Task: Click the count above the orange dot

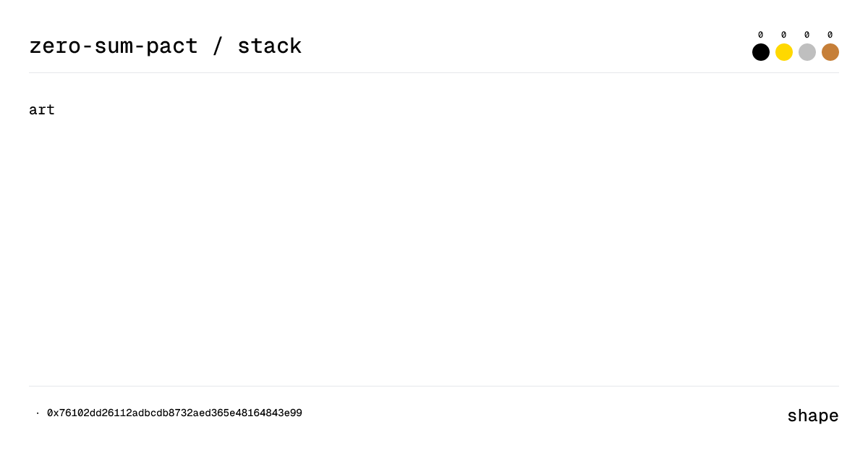Action: (830, 33)
